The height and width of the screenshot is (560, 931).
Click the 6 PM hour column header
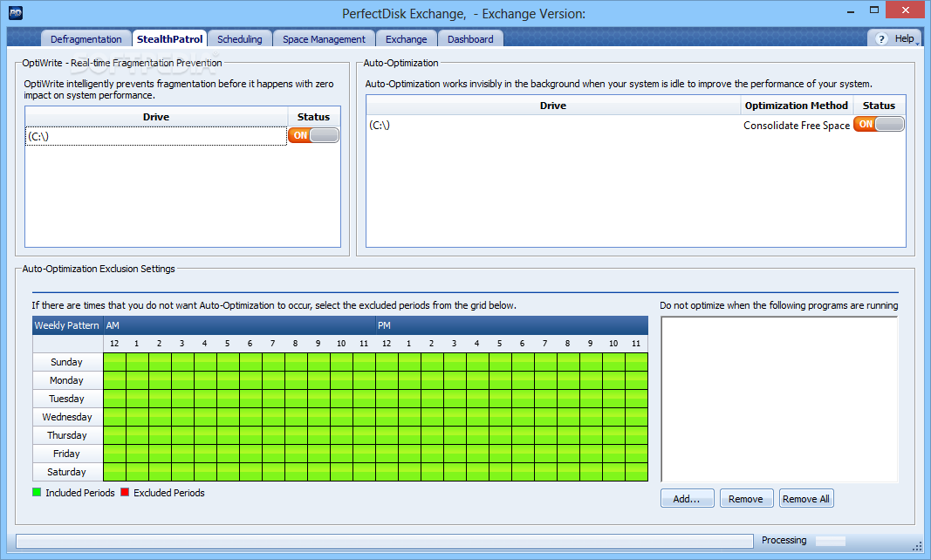(x=523, y=344)
